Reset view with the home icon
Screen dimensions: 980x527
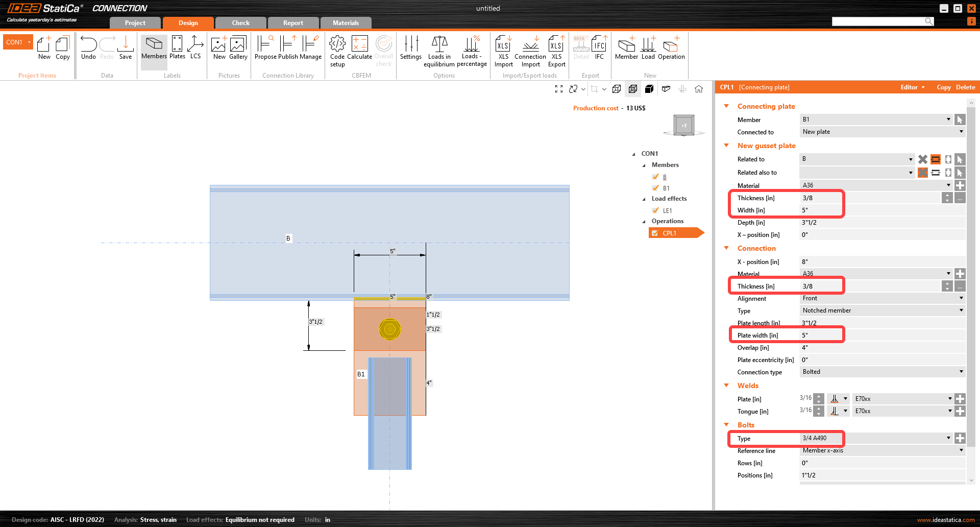click(699, 89)
